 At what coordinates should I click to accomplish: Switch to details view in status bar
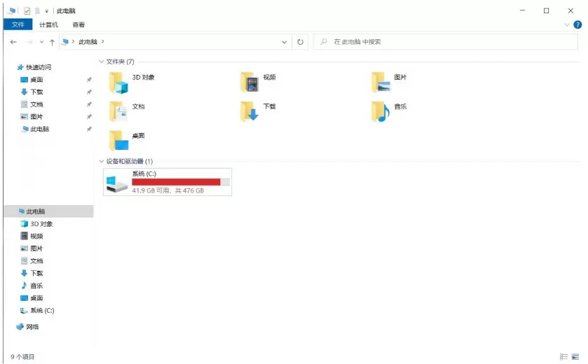tap(564, 357)
